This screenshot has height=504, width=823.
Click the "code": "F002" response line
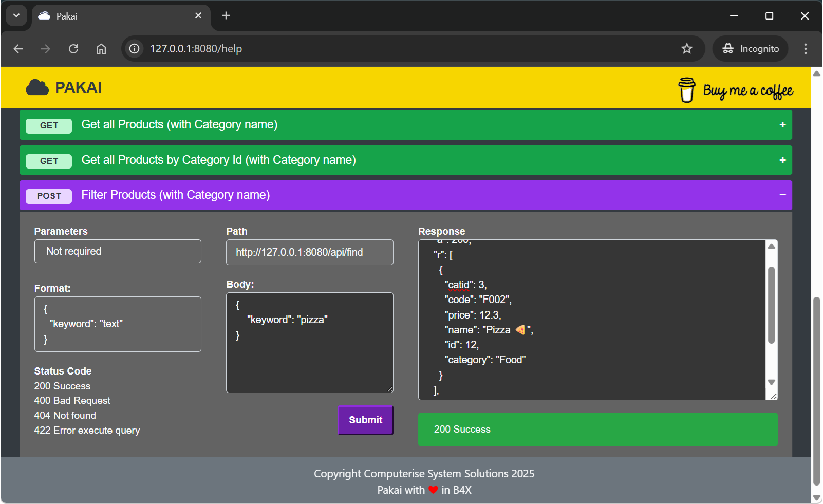pyautogui.click(x=478, y=300)
